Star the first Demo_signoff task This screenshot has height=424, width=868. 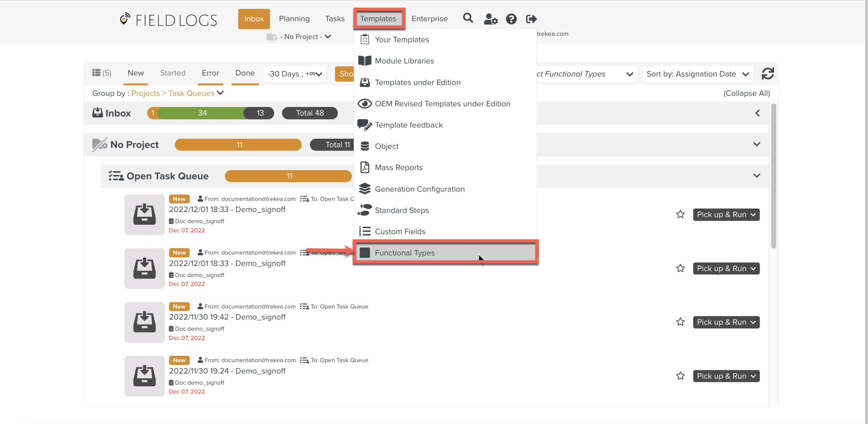coord(680,215)
